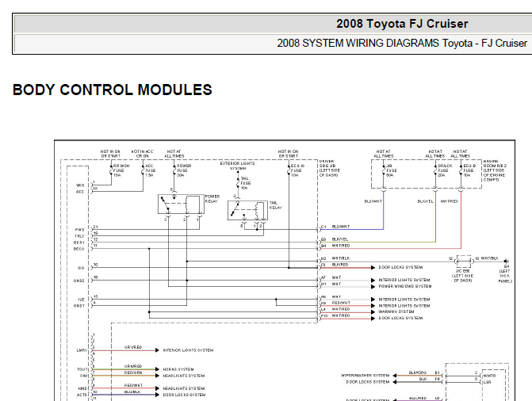Click the 'LSR' terminal label
Viewport: 532px width, 401px height.
[487, 382]
